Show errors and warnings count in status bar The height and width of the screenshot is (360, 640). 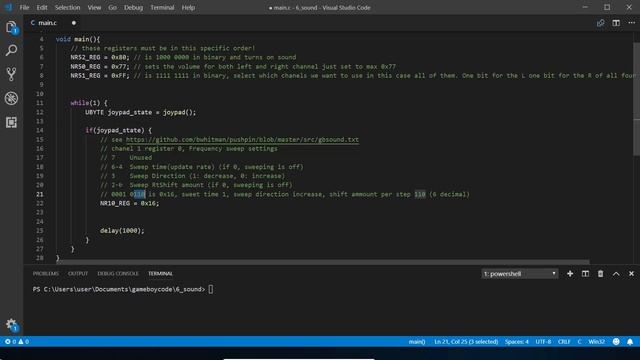click(17, 342)
